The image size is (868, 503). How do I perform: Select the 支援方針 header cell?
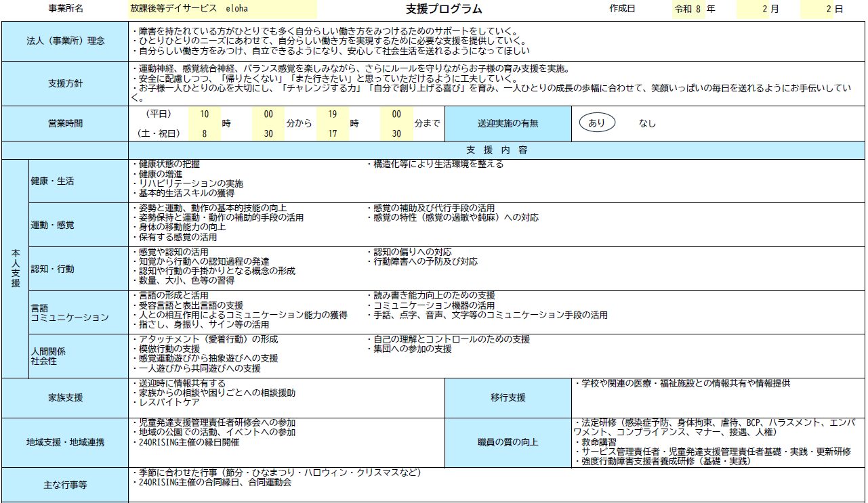(x=65, y=83)
